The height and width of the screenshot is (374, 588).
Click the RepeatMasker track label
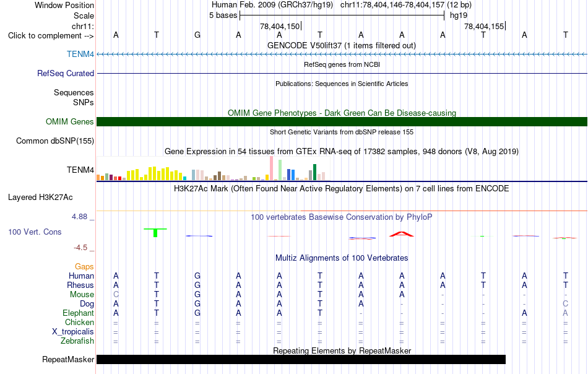68,359
